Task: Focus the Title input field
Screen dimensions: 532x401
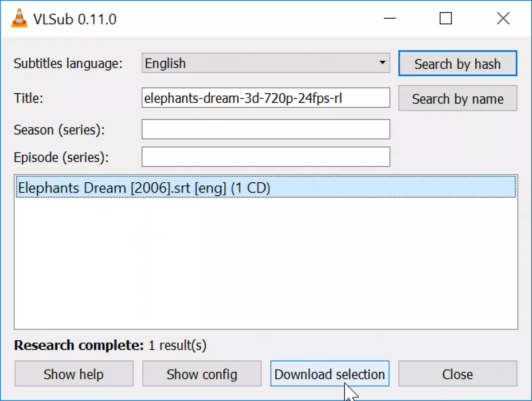Action: click(266, 98)
